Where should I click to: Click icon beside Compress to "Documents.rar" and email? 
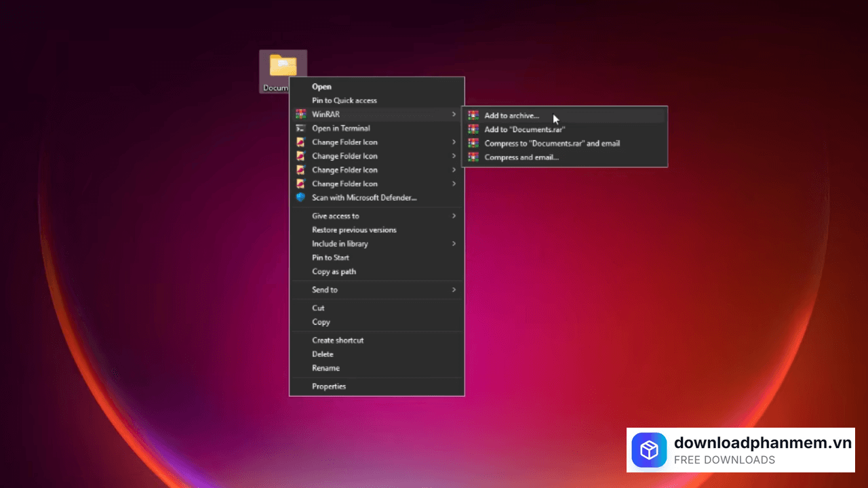coord(473,144)
